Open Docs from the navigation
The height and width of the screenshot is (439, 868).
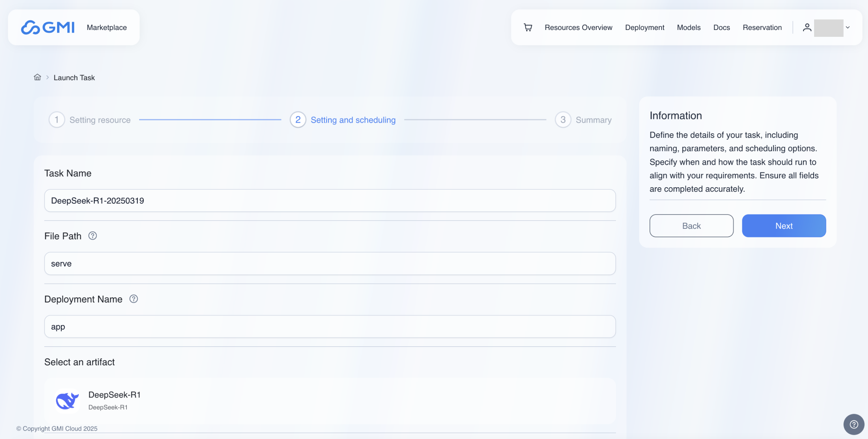tap(721, 28)
